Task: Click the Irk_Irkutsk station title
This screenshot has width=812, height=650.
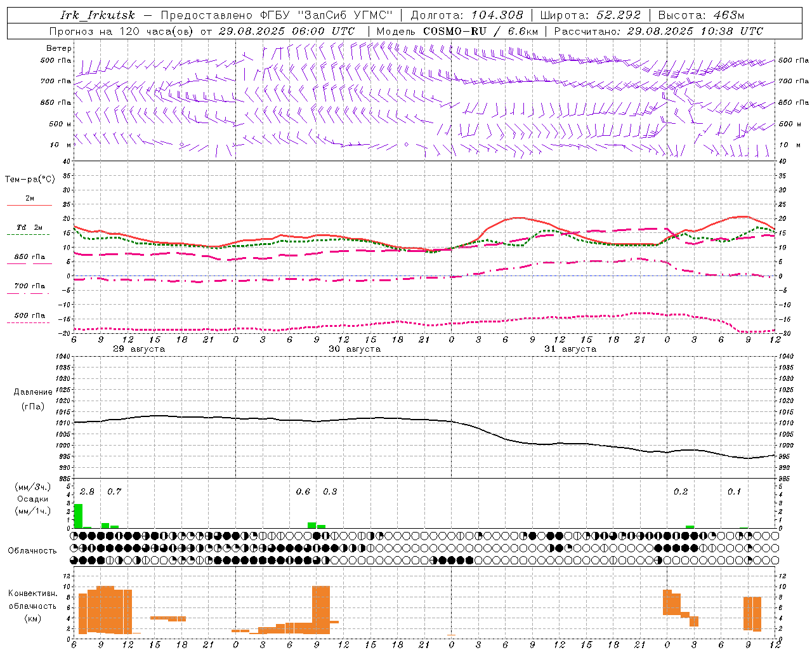Action: click(97, 15)
